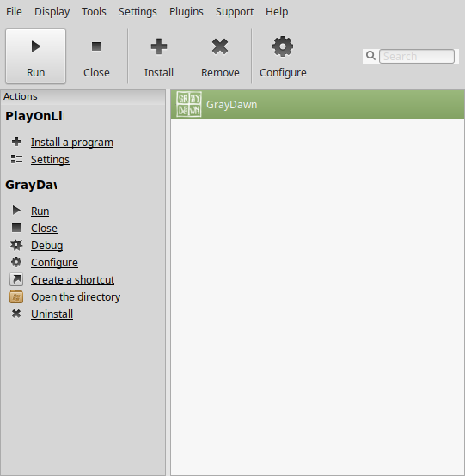The height and width of the screenshot is (476, 465).
Task: Click the Install plus icon in toolbar
Action: point(159,46)
